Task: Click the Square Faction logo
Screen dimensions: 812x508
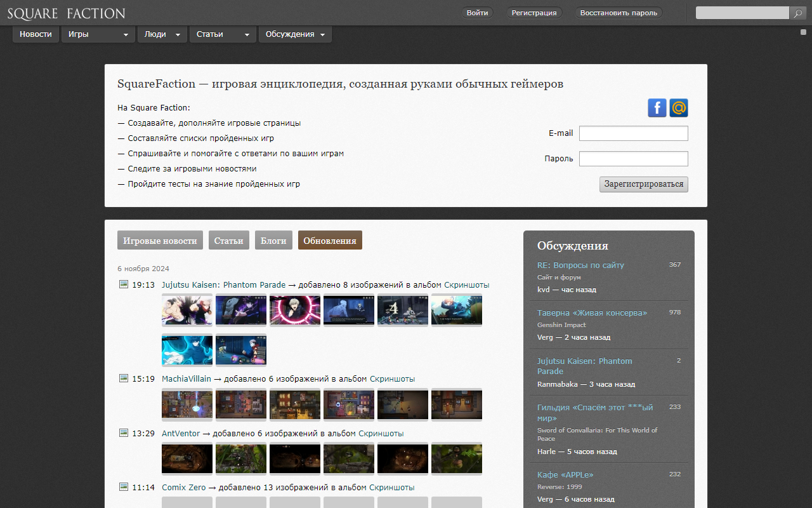Action: pos(66,13)
